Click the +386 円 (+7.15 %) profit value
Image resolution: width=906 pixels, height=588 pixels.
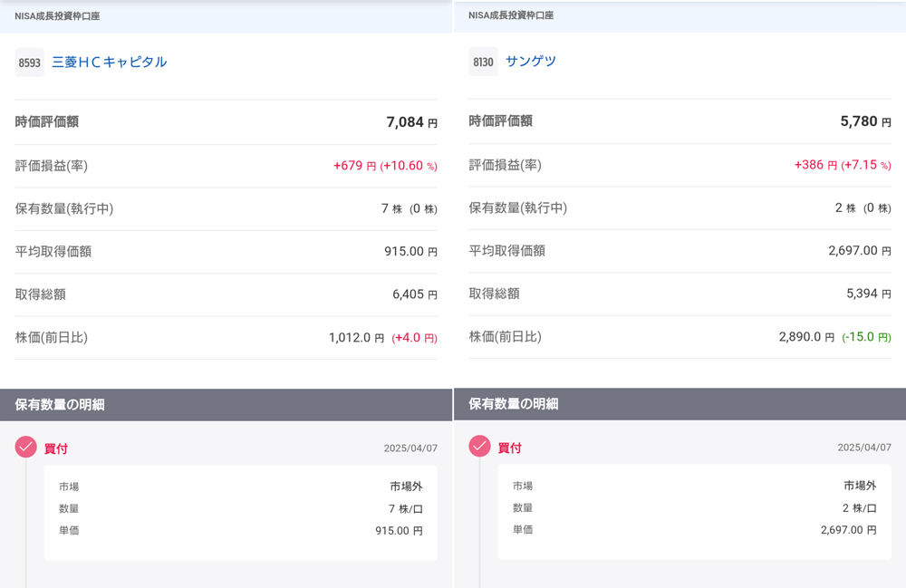pos(843,165)
